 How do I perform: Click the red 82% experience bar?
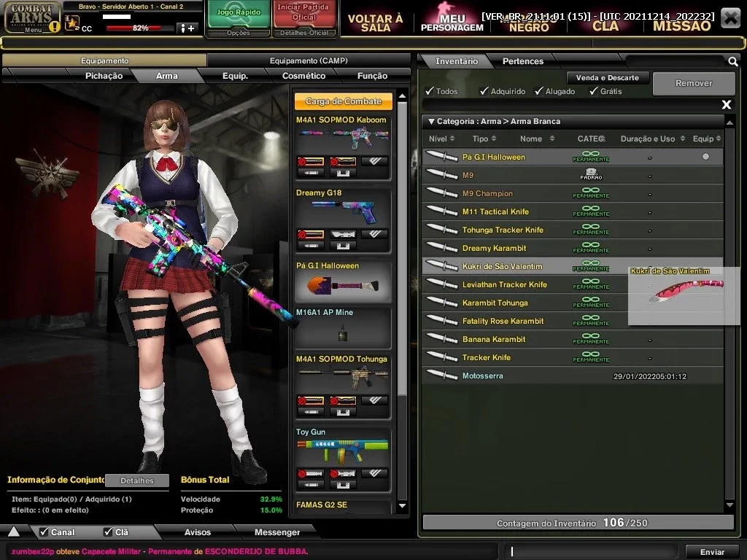pyautogui.click(x=139, y=28)
